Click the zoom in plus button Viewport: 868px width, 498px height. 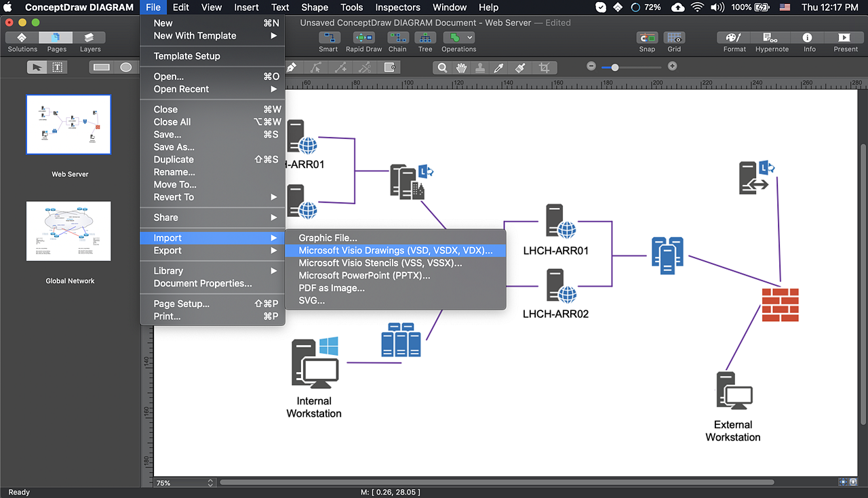(672, 66)
